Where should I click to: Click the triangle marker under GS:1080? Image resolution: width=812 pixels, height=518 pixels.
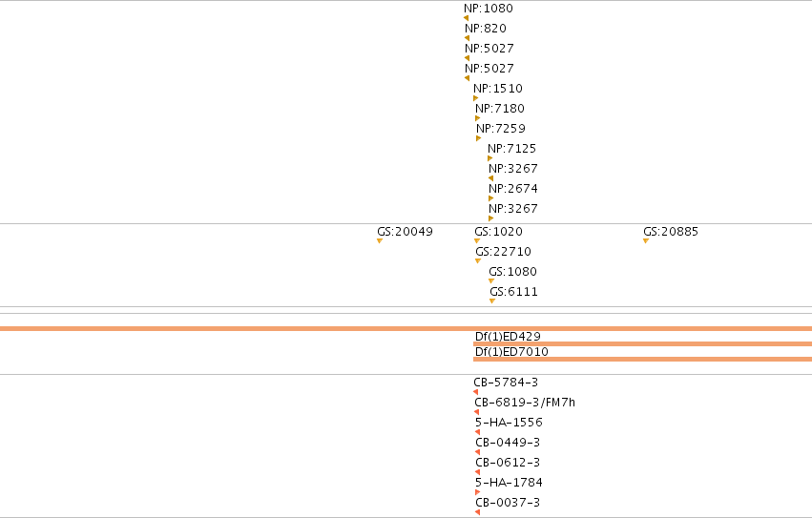coord(491,281)
